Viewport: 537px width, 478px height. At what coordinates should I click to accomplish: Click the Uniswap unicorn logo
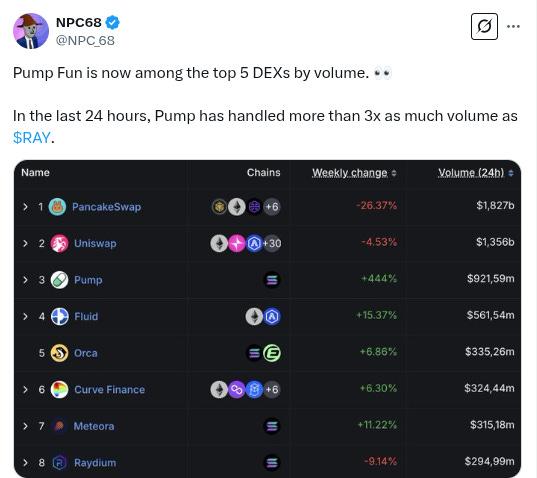point(59,243)
